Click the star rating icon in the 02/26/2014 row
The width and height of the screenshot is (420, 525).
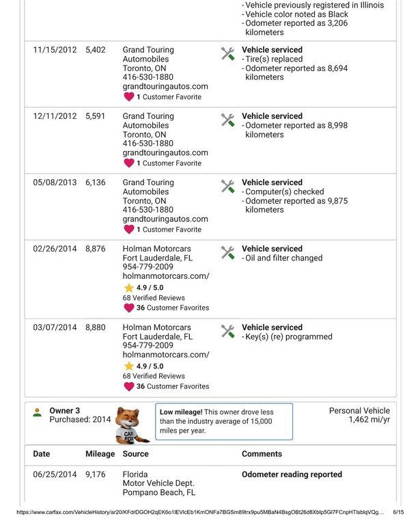click(x=128, y=286)
